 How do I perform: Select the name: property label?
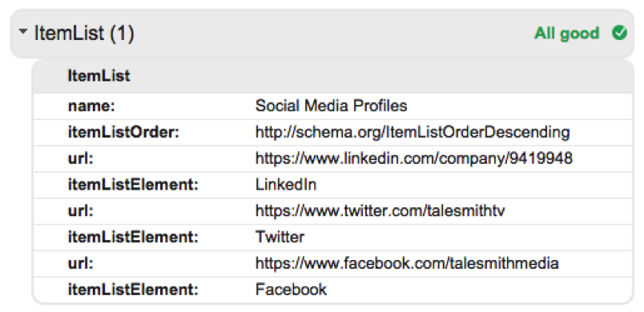(x=91, y=106)
